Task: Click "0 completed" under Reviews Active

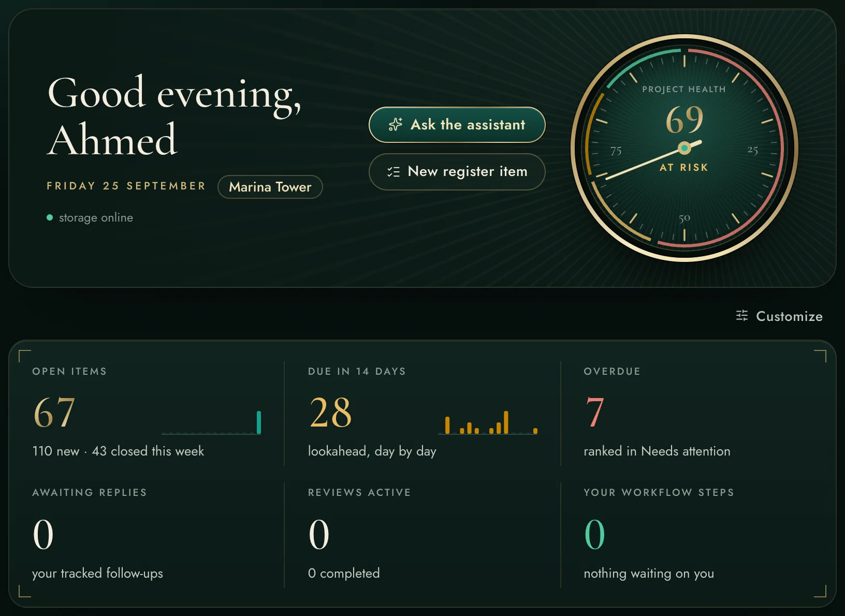Action: (344, 573)
